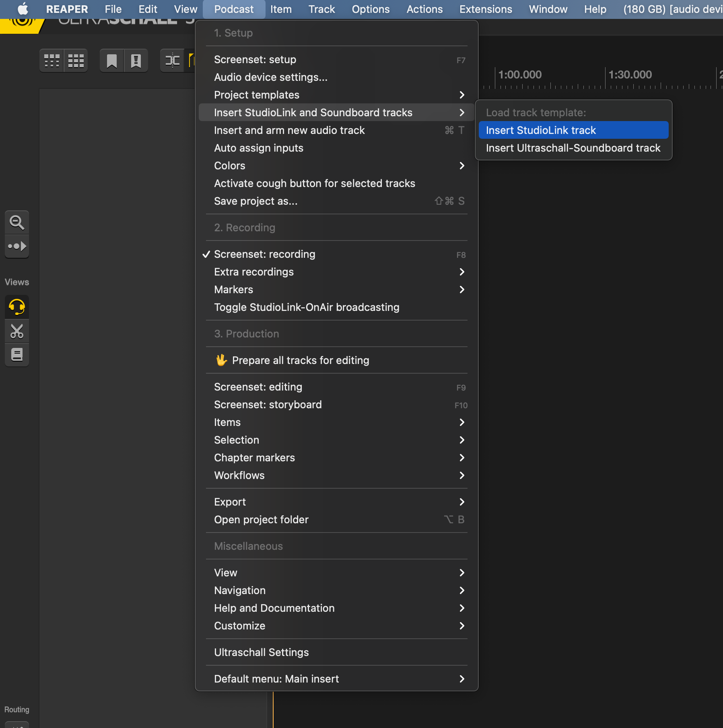Click the chapter marker with exclamation icon
The image size is (723, 728).
(x=136, y=61)
